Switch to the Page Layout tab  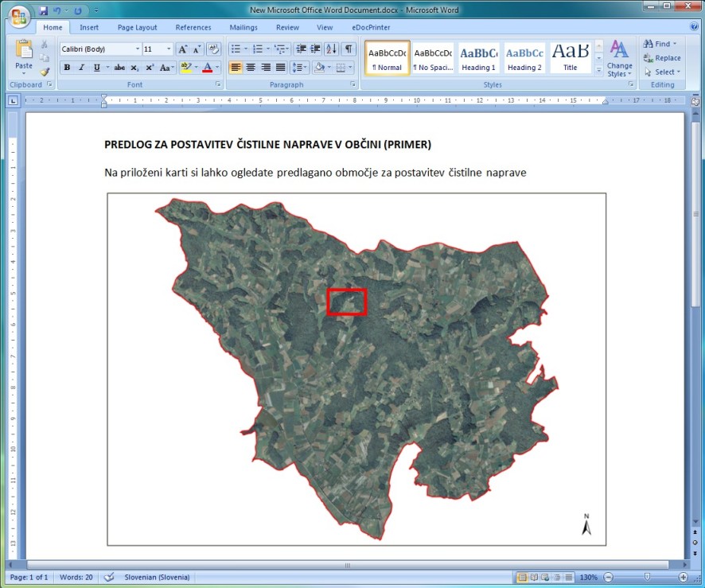pyautogui.click(x=138, y=28)
